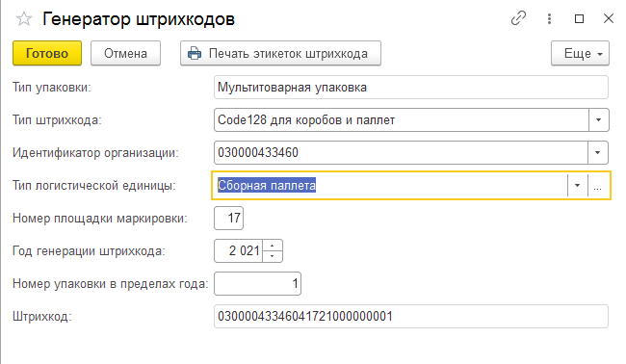Image resolution: width=626 pixels, height=364 pixels.
Task: Add form to favorites with star icon
Action: pos(23,18)
